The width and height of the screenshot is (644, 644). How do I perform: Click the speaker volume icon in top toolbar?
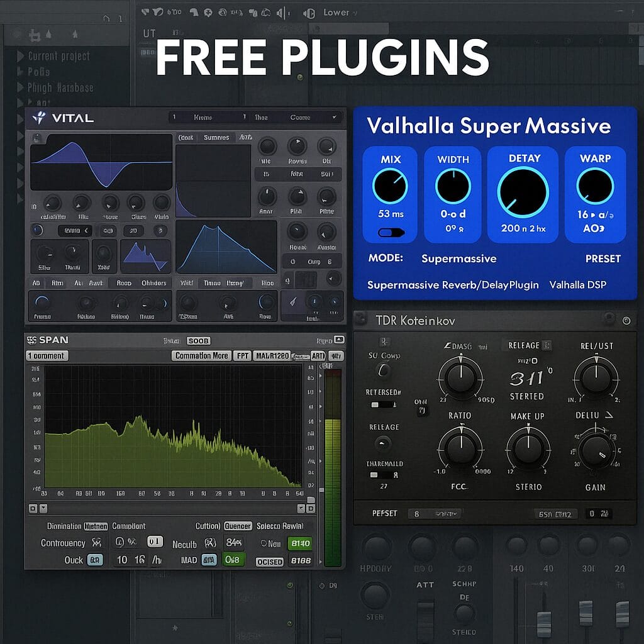[x=282, y=13]
